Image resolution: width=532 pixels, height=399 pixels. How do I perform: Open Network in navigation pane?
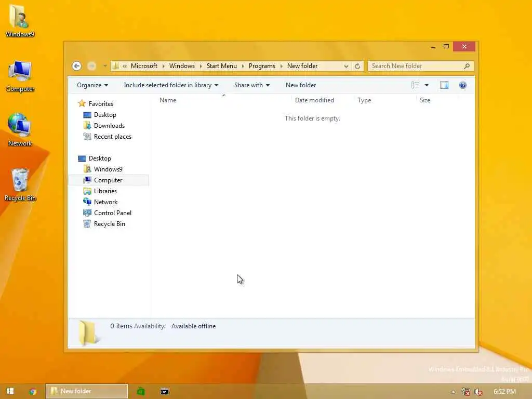point(105,202)
